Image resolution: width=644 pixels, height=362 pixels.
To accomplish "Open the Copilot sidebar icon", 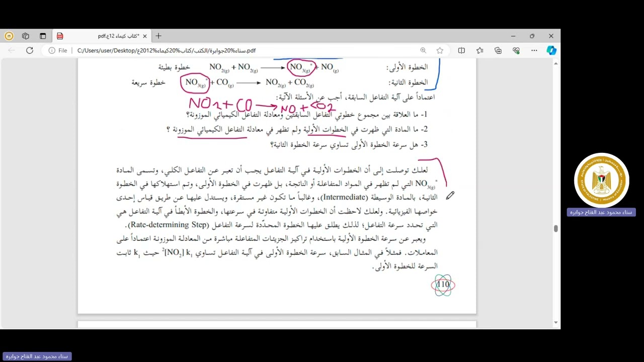I will pos(551,50).
